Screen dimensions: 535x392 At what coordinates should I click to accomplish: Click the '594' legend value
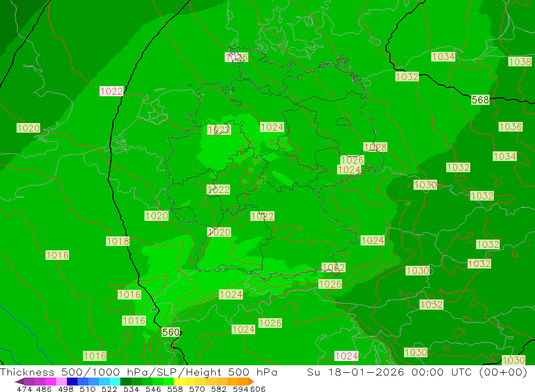(241, 389)
